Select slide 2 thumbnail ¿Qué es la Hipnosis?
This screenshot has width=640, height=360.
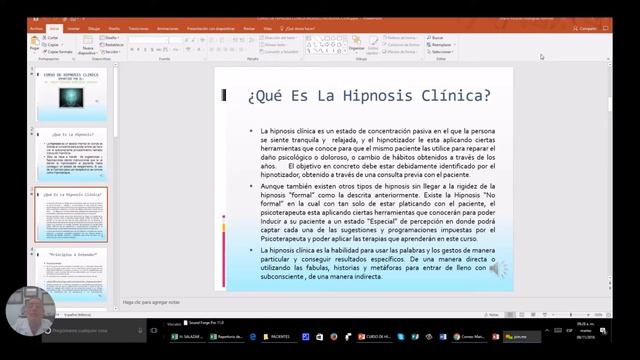click(72, 155)
